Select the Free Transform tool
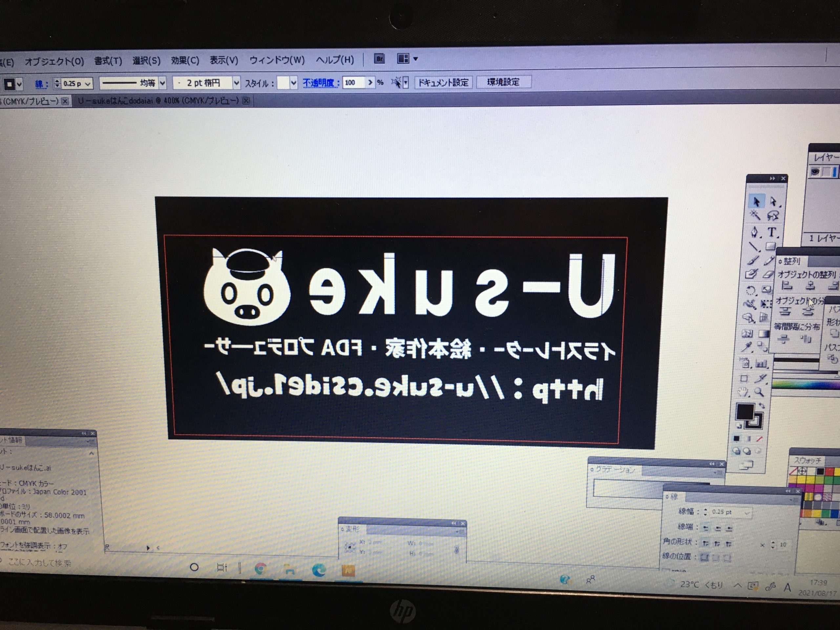The image size is (840, 630). pyautogui.click(x=766, y=304)
